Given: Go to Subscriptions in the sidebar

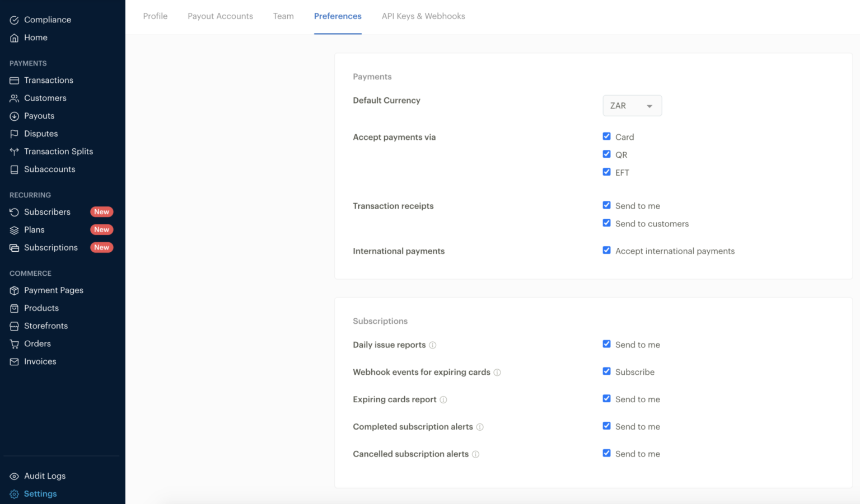Looking at the screenshot, I should click(x=50, y=248).
